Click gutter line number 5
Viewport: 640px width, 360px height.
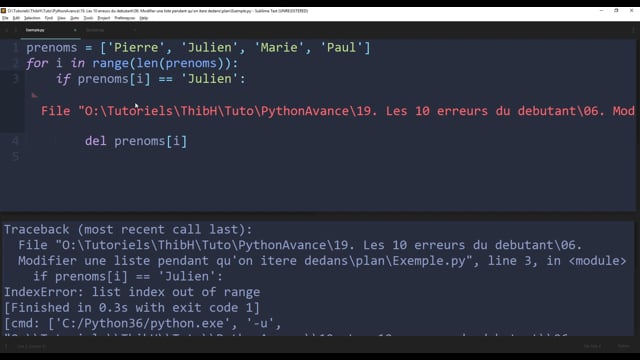point(16,157)
